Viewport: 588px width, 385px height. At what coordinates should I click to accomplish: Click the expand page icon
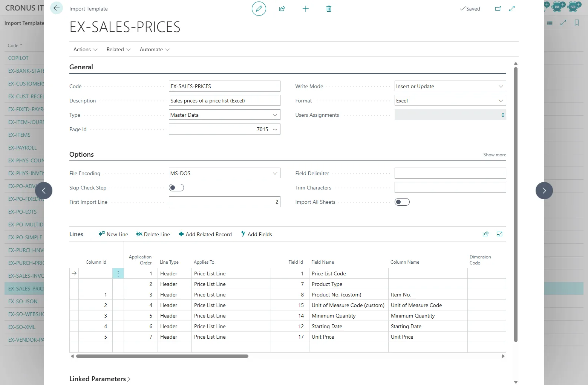click(512, 9)
